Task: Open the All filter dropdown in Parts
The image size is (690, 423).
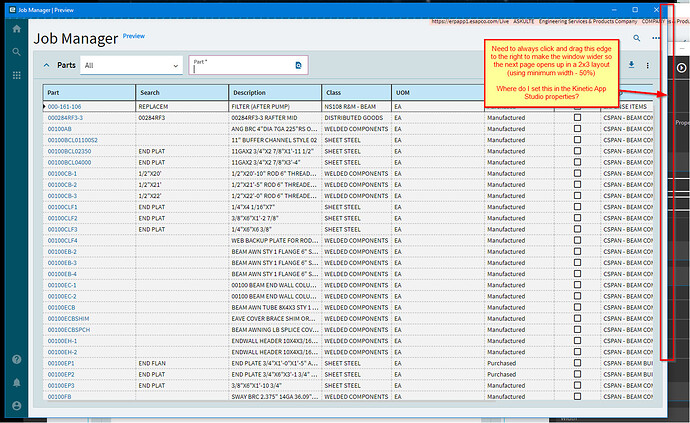Action: 131,66
